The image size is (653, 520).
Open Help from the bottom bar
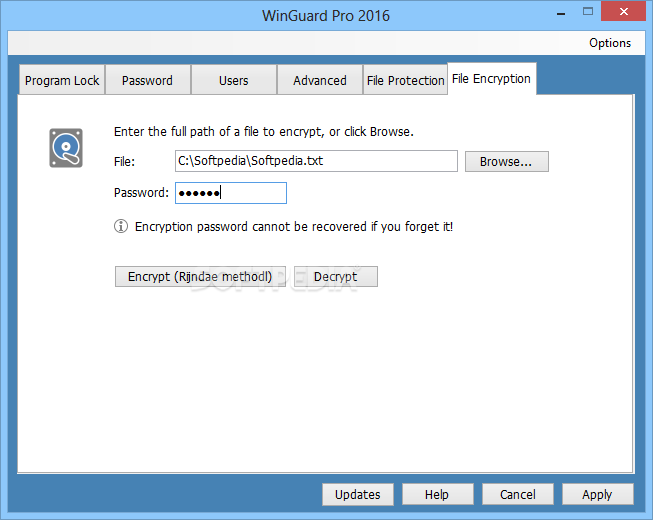(437, 494)
